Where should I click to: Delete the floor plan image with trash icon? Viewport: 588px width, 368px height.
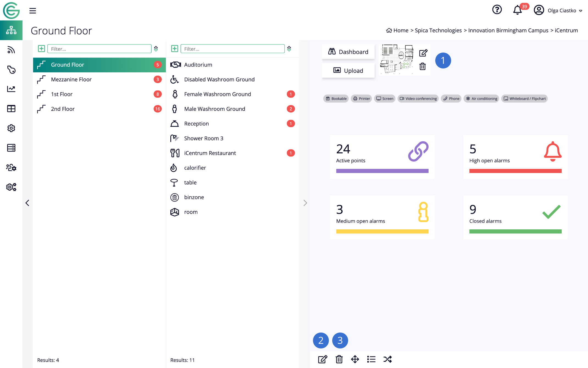423,67
